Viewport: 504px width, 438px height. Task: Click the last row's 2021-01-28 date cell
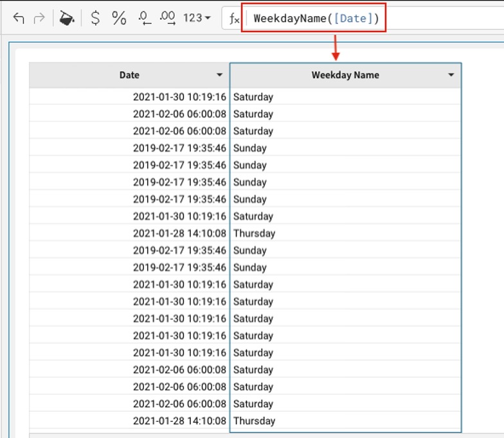(x=179, y=421)
